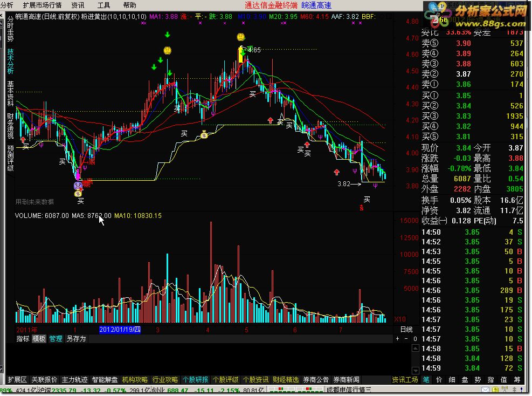Click the 日线 period selector
Image resolution: width=532 pixels, height=396 pixels.
pos(406,330)
